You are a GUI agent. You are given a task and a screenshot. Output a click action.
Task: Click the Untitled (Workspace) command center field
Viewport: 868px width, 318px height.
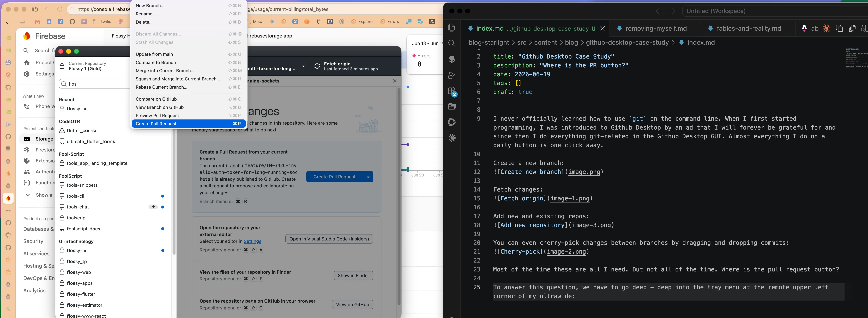tap(775, 11)
